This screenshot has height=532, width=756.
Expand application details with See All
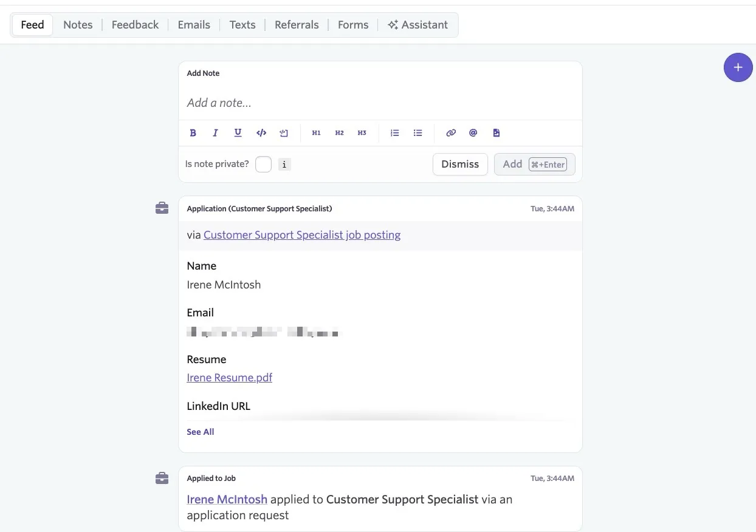click(201, 432)
